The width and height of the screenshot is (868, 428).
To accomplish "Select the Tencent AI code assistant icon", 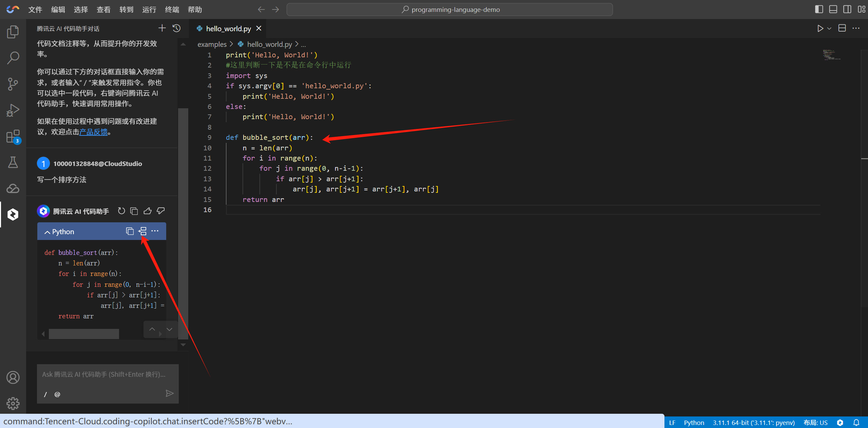I will click(x=13, y=215).
